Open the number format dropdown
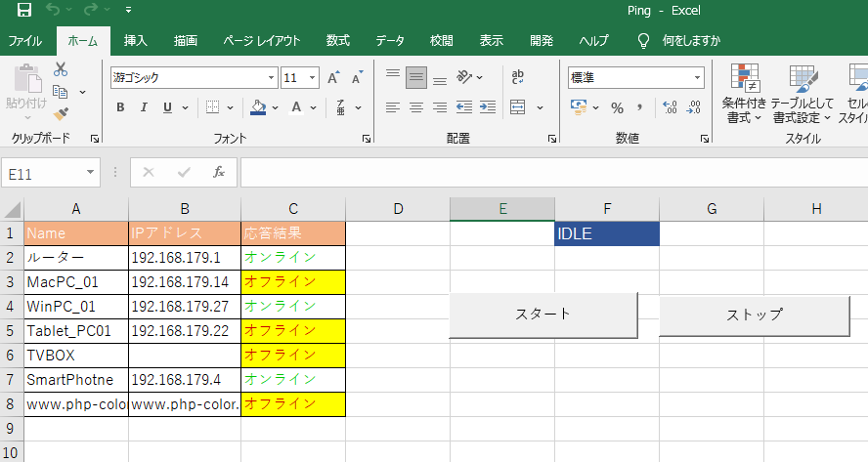Image resolution: width=868 pixels, height=462 pixels. [697, 77]
